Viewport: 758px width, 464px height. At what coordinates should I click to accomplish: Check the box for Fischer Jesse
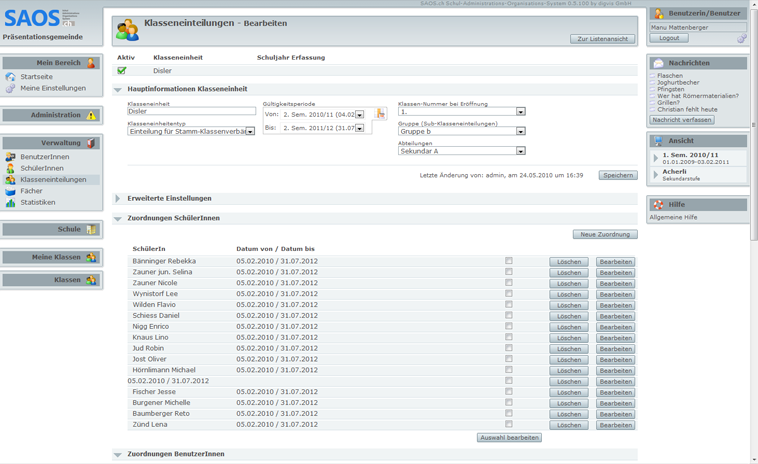[x=509, y=392]
